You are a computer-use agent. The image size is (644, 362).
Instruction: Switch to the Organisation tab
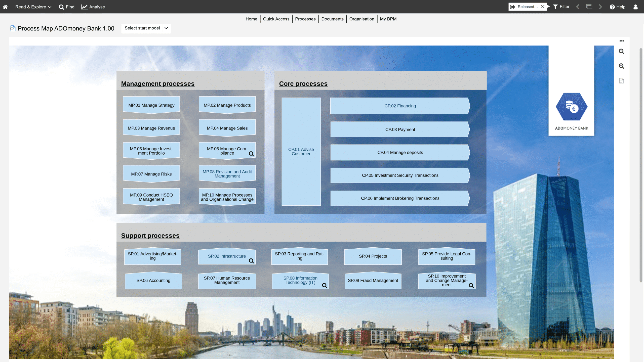[361, 19]
